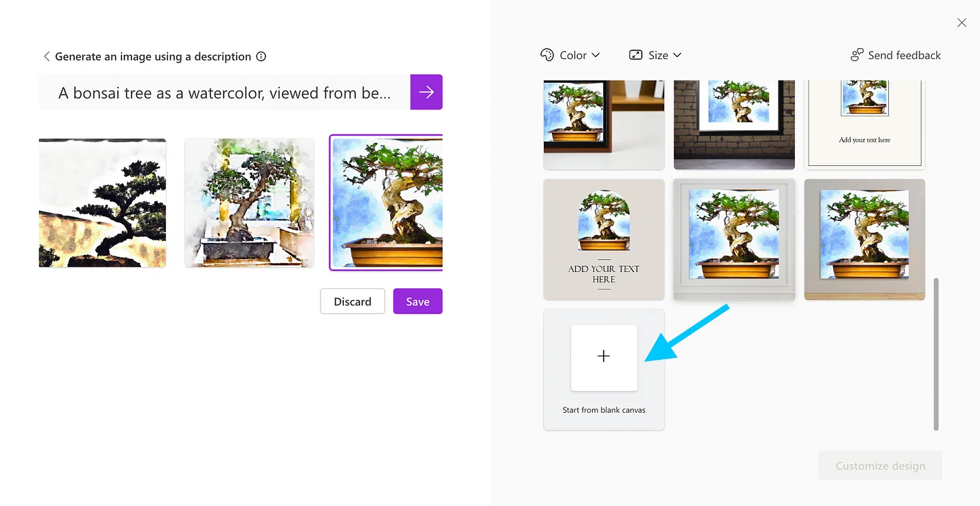The image size is (980, 506).
Task: Click the Send feedback person icon
Action: (857, 55)
